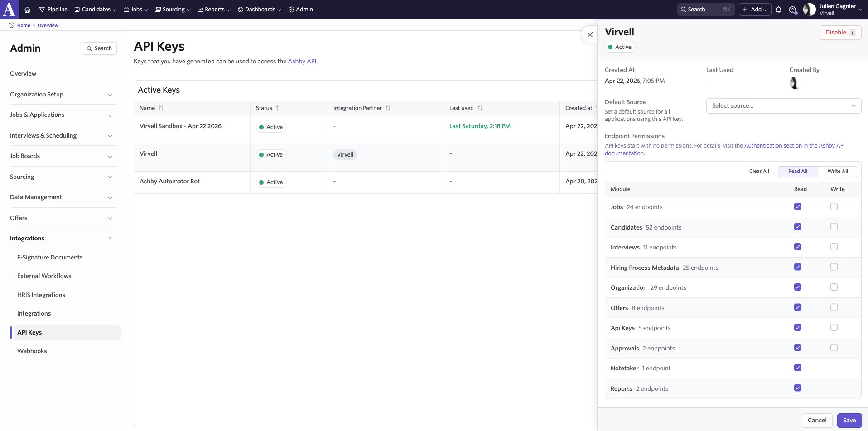This screenshot has height=431, width=868.
Task: Select the Ashby Automator Bot row
Action: point(365,182)
